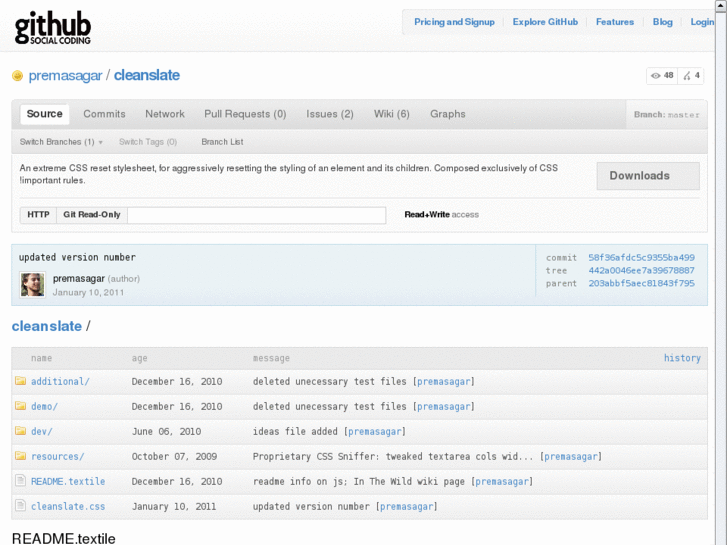Click the GitHub Social Coding logo
Viewport: 727px width, 545px height.
[x=53, y=27]
